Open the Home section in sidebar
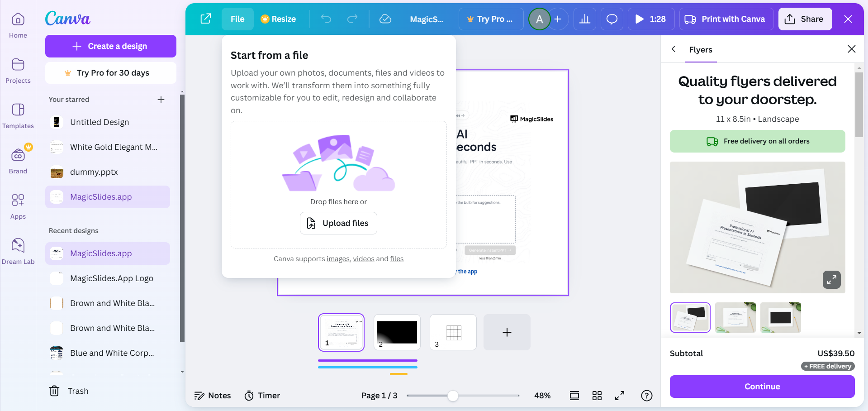 18,26
